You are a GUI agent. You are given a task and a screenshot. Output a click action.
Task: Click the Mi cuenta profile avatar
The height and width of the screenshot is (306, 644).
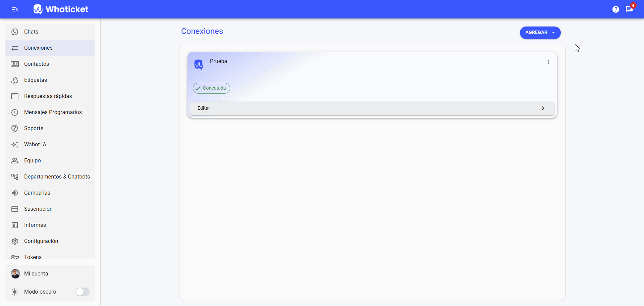coord(15,274)
